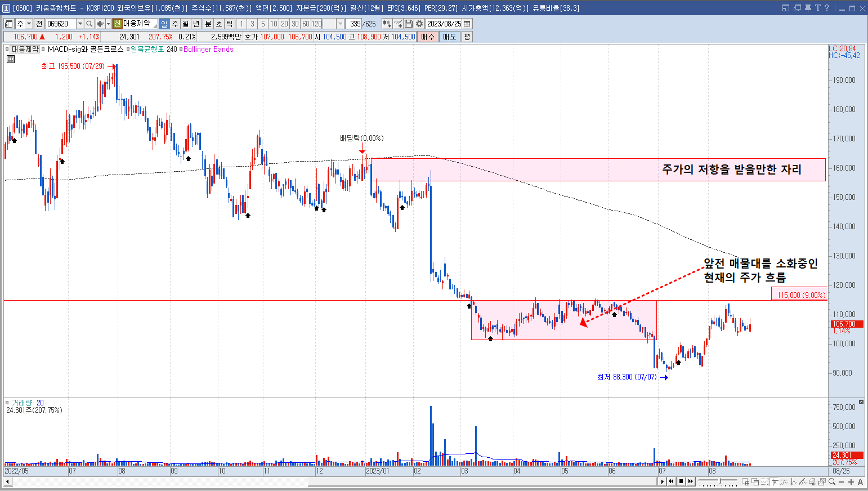
Task: Click the layout panel icon at toolbar start
Action: pyautogui.click(x=8, y=24)
